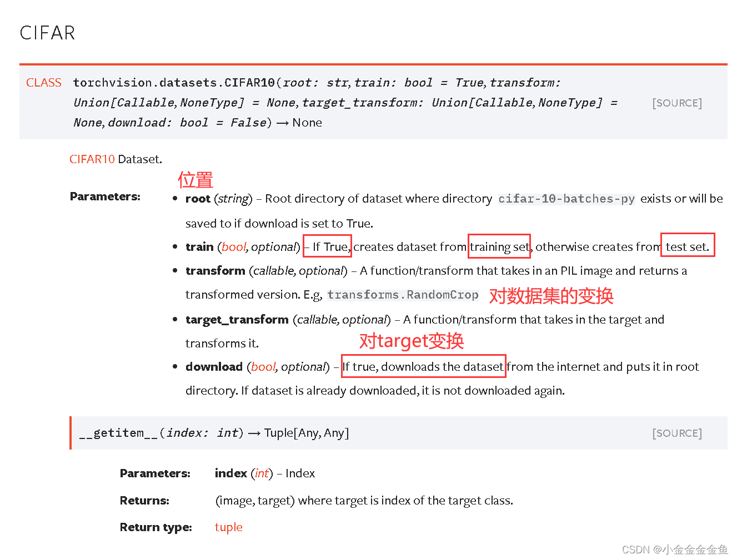The image size is (737, 560).
Task: Open the int type link for index
Action: click(x=262, y=473)
